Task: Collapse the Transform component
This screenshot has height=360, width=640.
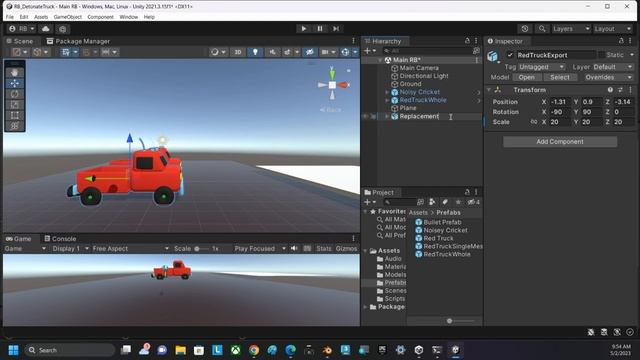Action: pyautogui.click(x=489, y=90)
